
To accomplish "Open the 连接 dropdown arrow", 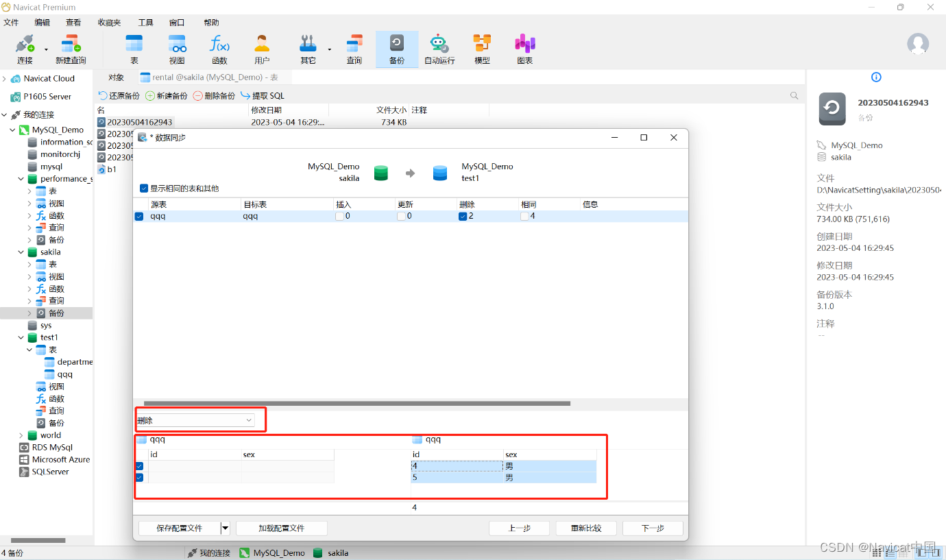I will [46, 49].
